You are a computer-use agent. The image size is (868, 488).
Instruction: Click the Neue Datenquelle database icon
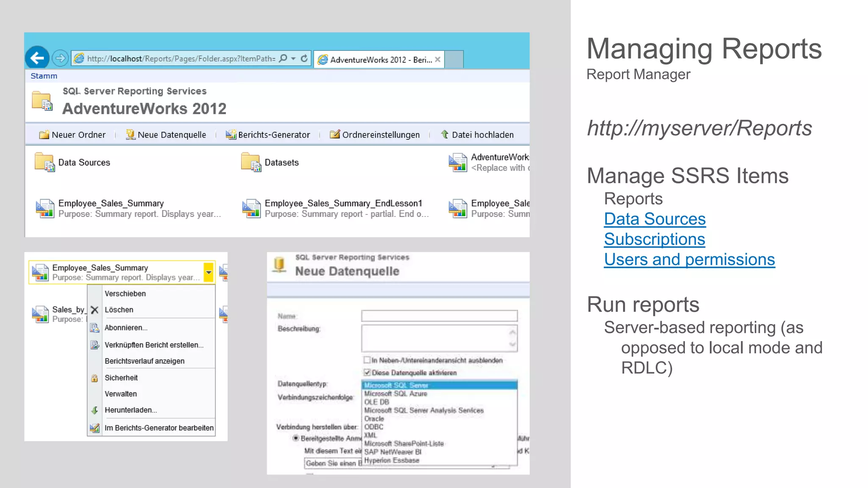point(279,265)
